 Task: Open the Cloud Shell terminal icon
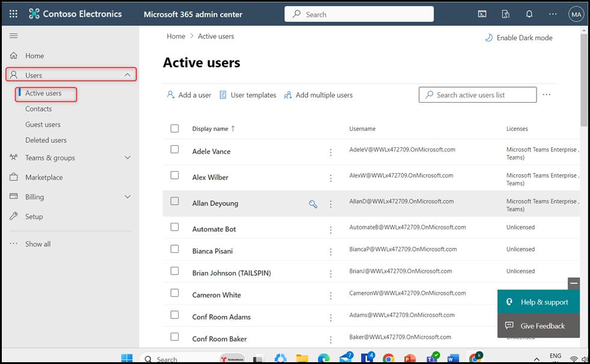pos(482,14)
